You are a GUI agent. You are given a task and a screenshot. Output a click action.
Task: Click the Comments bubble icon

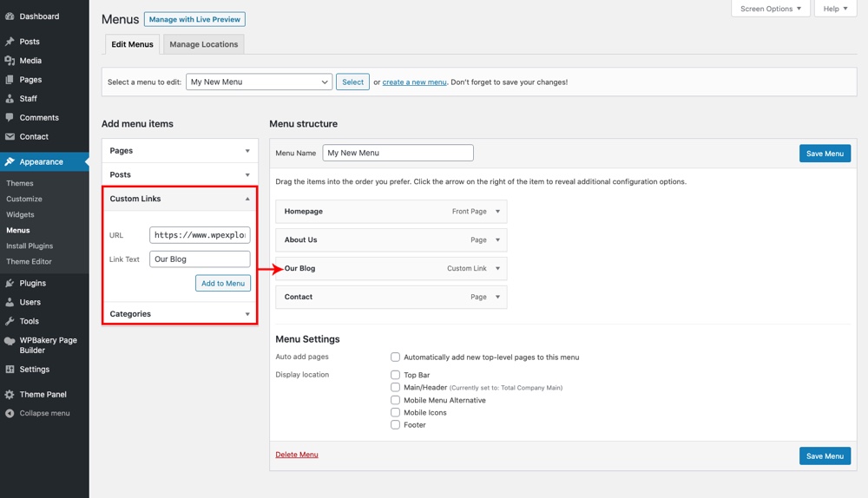coord(10,117)
